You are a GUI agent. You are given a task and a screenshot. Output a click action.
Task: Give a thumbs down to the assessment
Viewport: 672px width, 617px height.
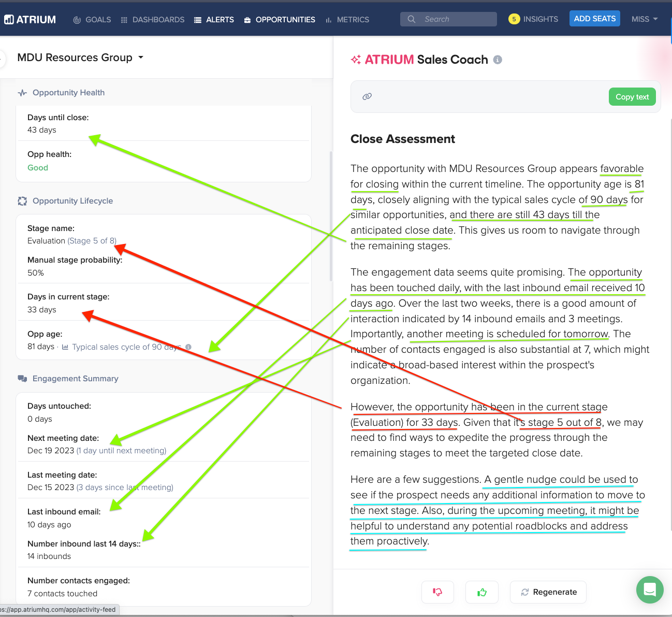[x=437, y=592]
